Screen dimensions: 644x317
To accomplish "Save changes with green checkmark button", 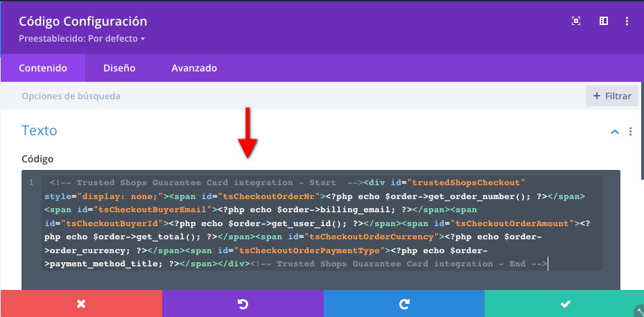I will click(564, 304).
